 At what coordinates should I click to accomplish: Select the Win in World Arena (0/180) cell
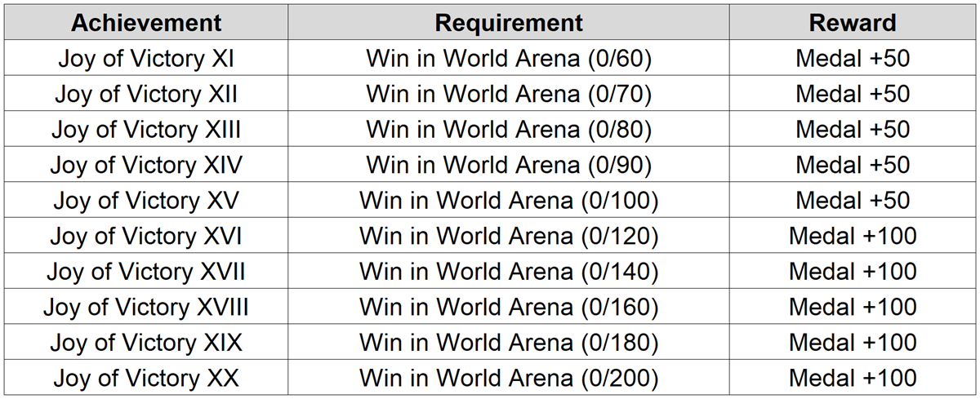tap(509, 343)
